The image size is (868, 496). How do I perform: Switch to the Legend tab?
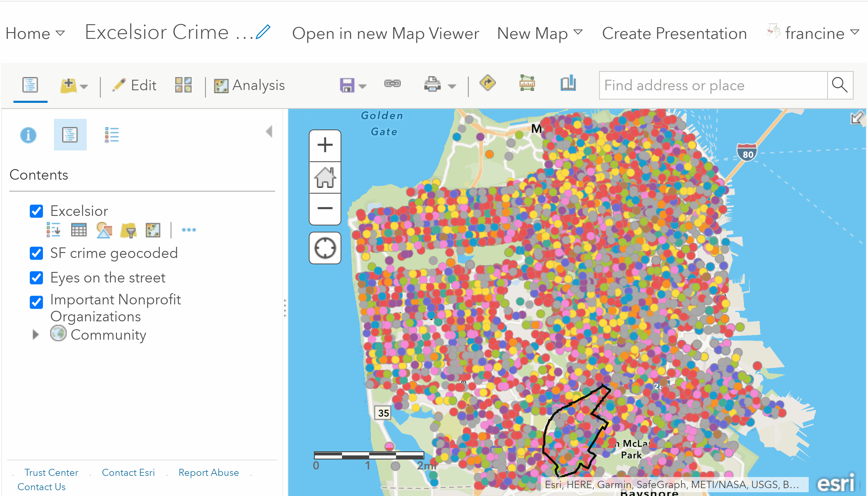pyautogui.click(x=111, y=135)
